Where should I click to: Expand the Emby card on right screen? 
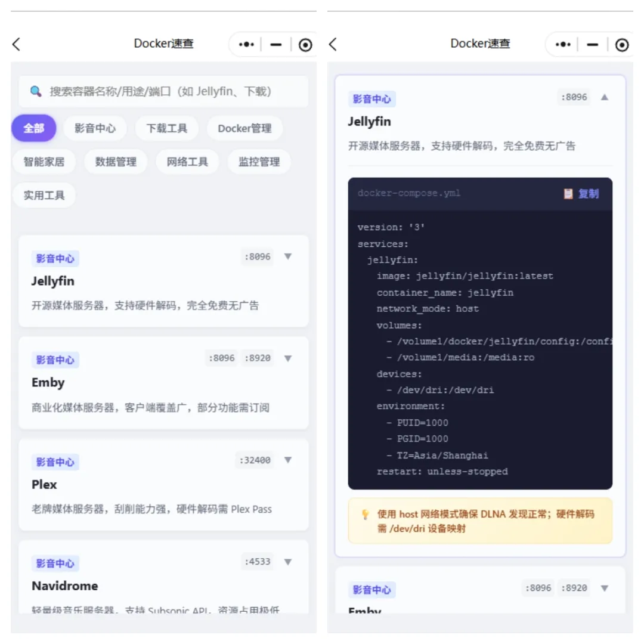[605, 588]
